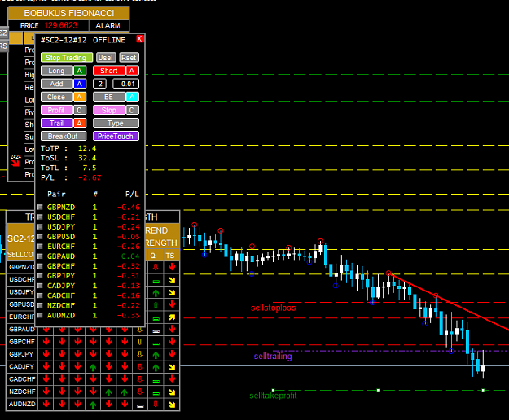Click the TS red down arrow in GBPUSD row
Screen dimensions: 509x420
pyautogui.click(x=172, y=304)
